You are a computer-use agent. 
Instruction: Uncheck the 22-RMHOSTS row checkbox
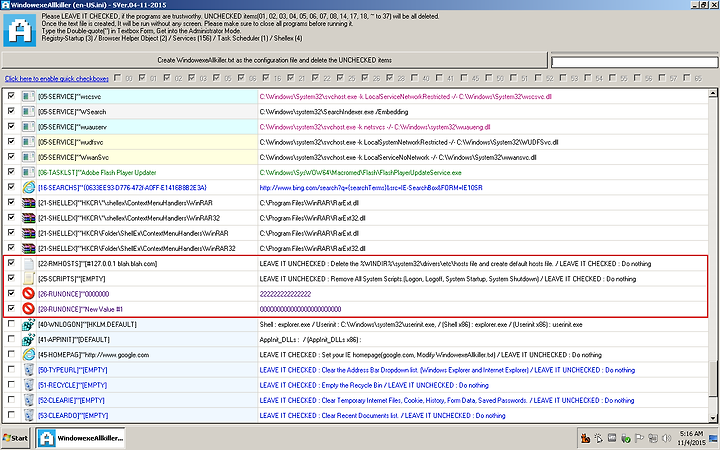coord(11,263)
